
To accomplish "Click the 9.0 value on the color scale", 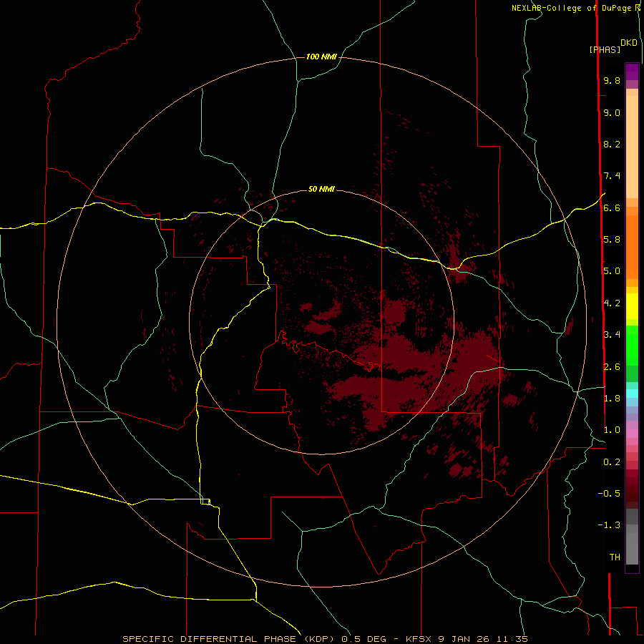I will [612, 112].
